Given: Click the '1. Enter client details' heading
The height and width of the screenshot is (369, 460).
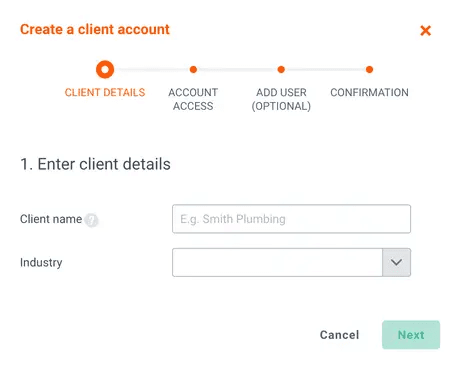Looking at the screenshot, I should [95, 164].
